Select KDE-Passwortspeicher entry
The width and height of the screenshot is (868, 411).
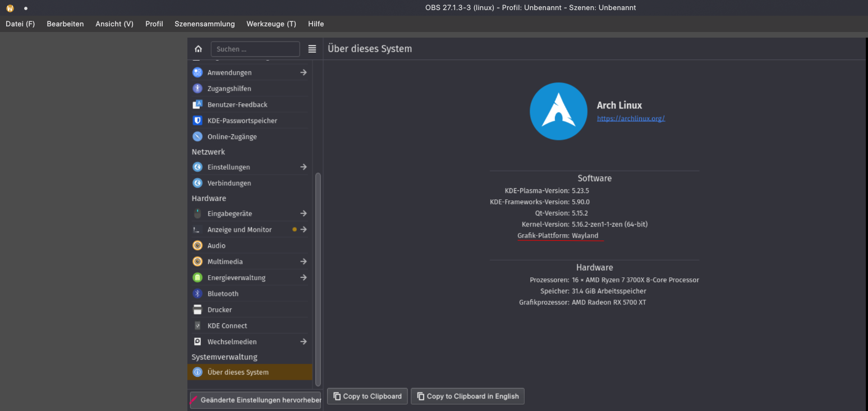tap(250, 120)
